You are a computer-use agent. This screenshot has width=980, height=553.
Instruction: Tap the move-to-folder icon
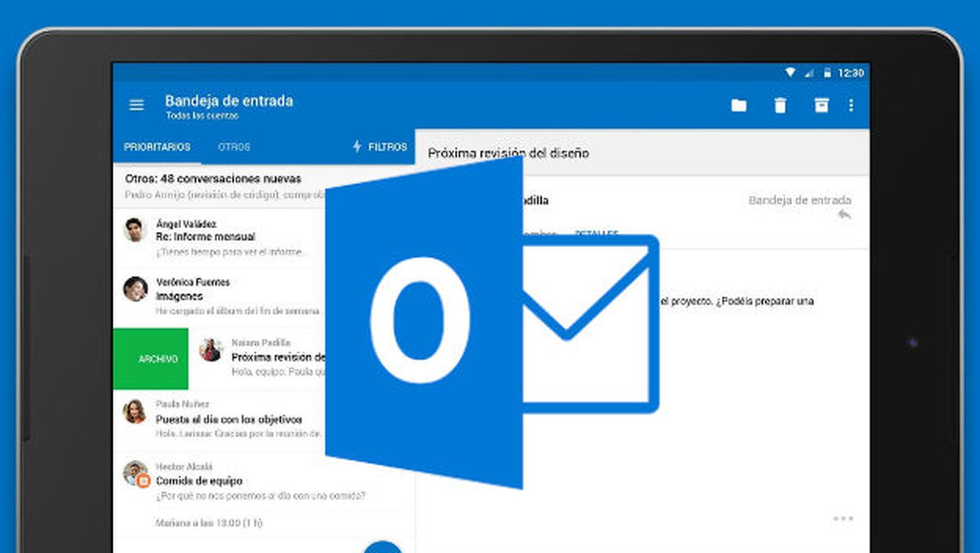[740, 105]
